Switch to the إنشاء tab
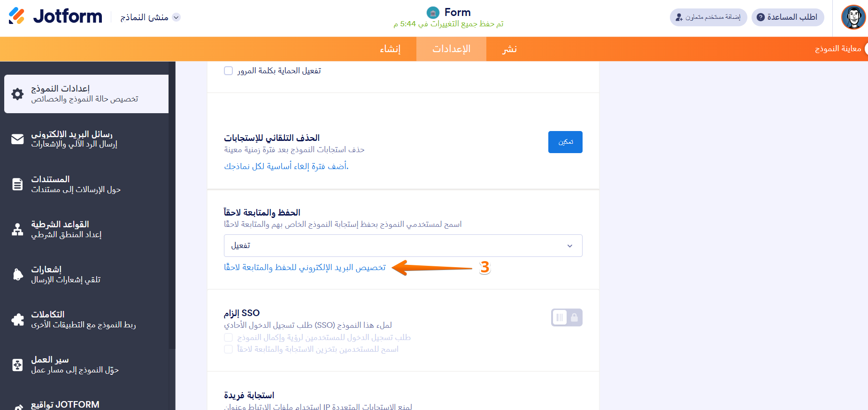868x410 pixels. tap(390, 49)
